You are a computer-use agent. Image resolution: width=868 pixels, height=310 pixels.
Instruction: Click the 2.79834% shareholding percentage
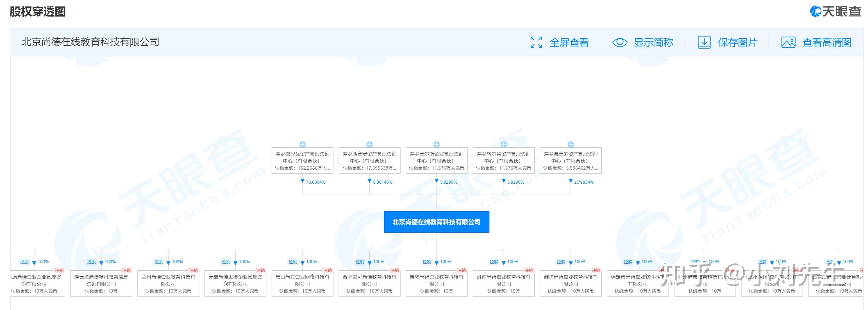pyautogui.click(x=584, y=182)
